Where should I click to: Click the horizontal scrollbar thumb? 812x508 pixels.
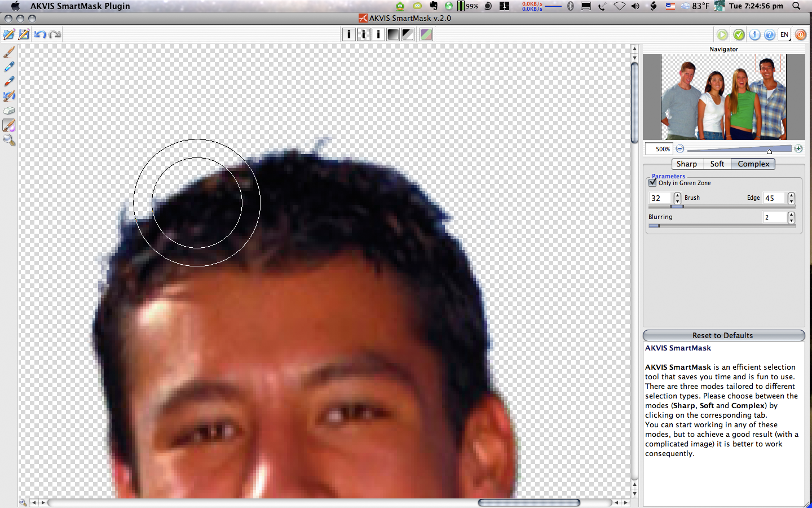(529, 502)
